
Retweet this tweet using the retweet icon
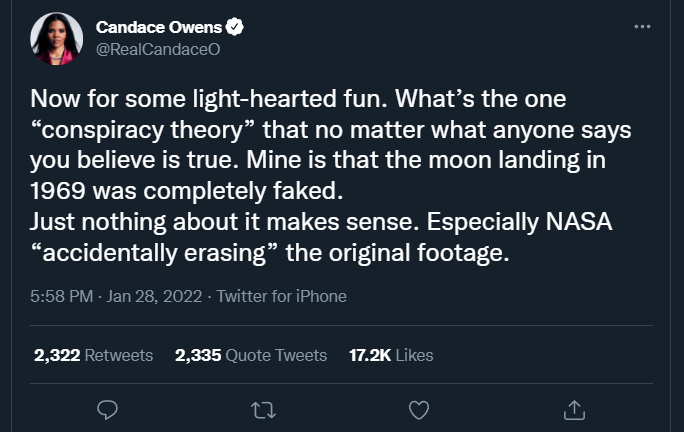265,409
